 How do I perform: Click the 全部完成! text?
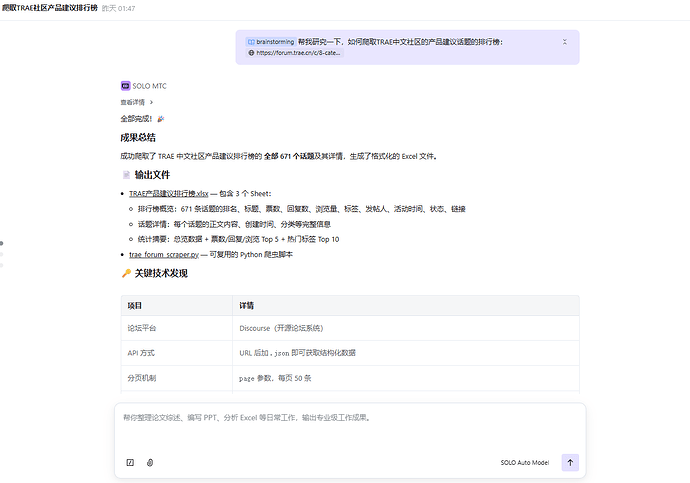click(136, 119)
